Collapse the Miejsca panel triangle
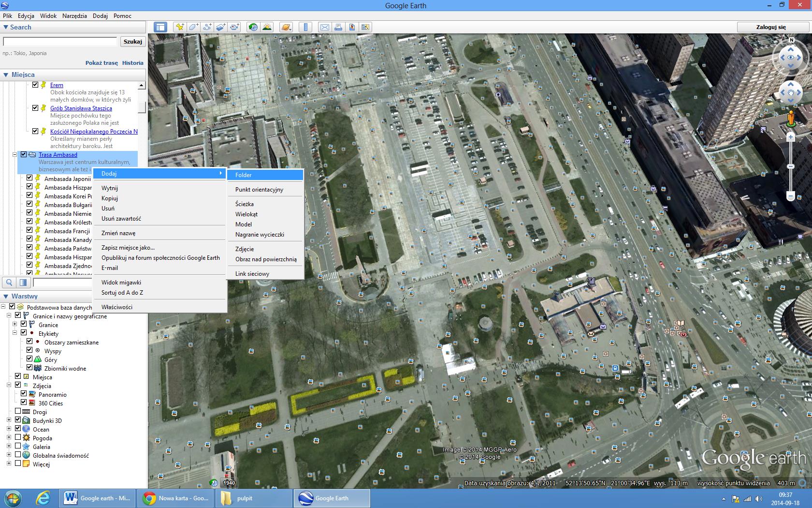Screen dimensions: 812x508 (x=6, y=75)
